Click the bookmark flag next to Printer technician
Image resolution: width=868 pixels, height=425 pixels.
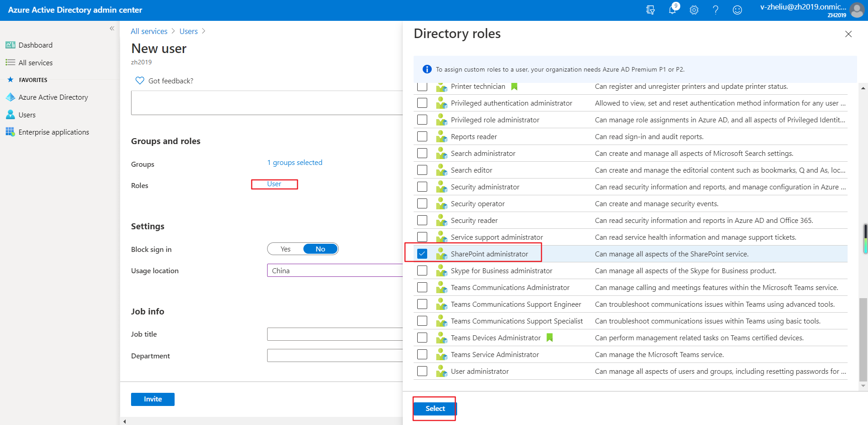coord(514,86)
